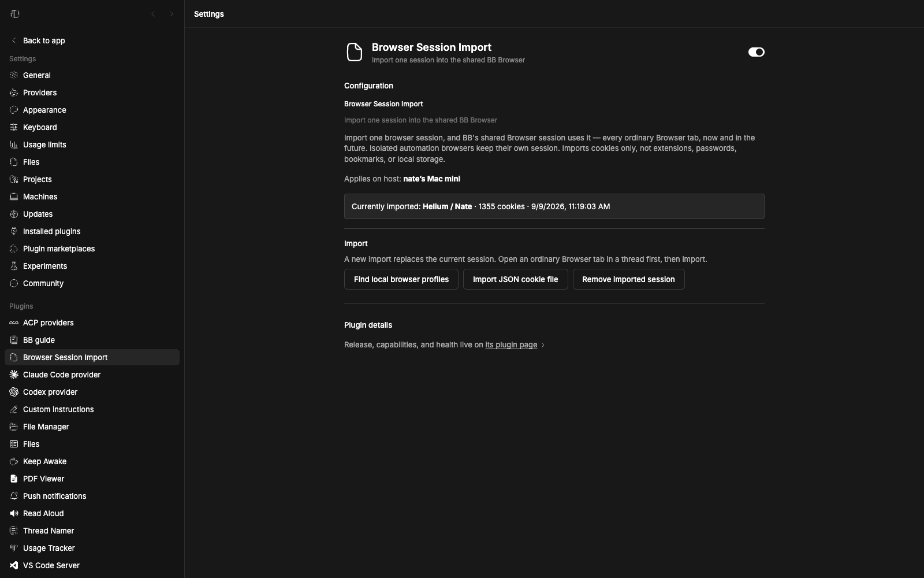Image resolution: width=924 pixels, height=578 pixels.
Task: Open the Machines settings page
Action: 92,197
